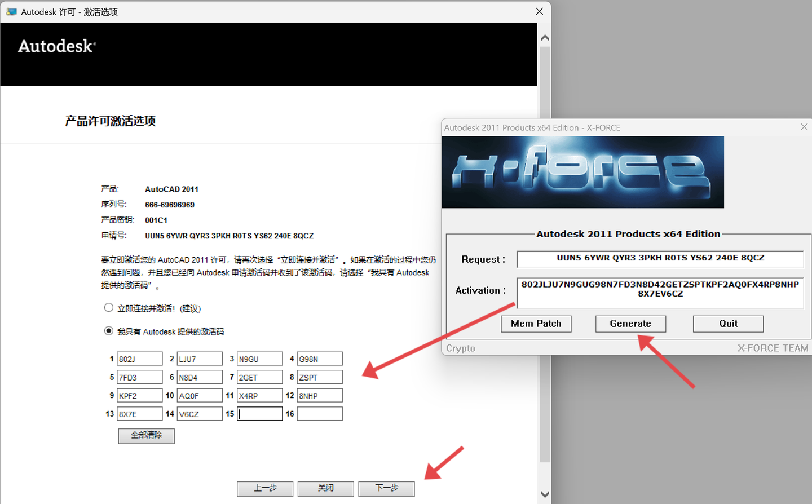The height and width of the screenshot is (504, 812).
Task: Click activation code field 13 containing 8X7E
Action: pos(140,414)
